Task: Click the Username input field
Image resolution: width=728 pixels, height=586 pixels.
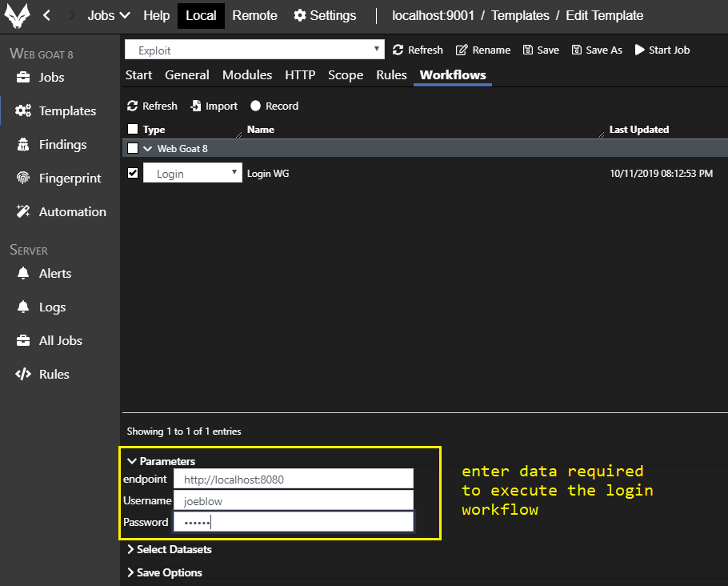Action: (x=294, y=500)
